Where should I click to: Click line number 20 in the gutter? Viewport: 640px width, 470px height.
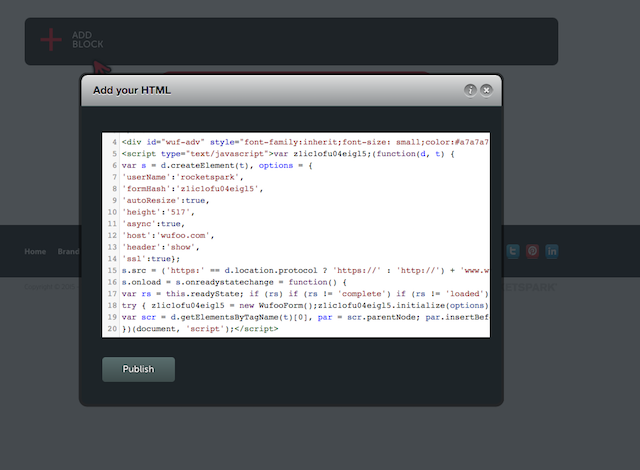point(112,329)
